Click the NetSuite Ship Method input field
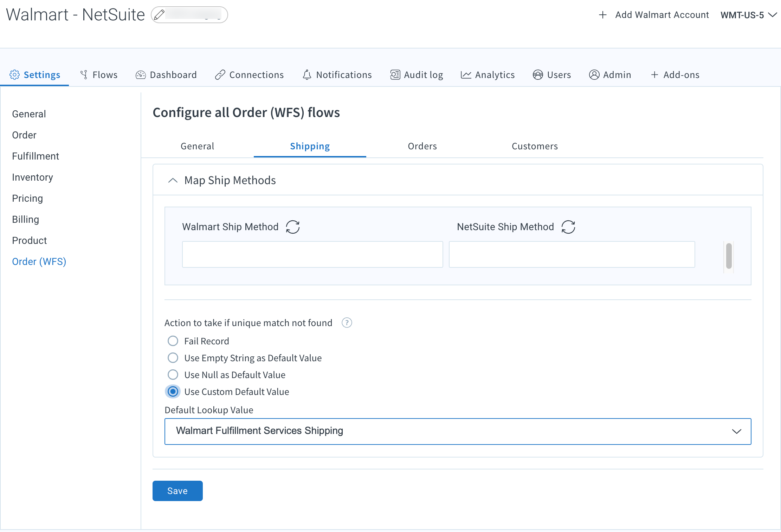781x532 pixels. click(572, 254)
